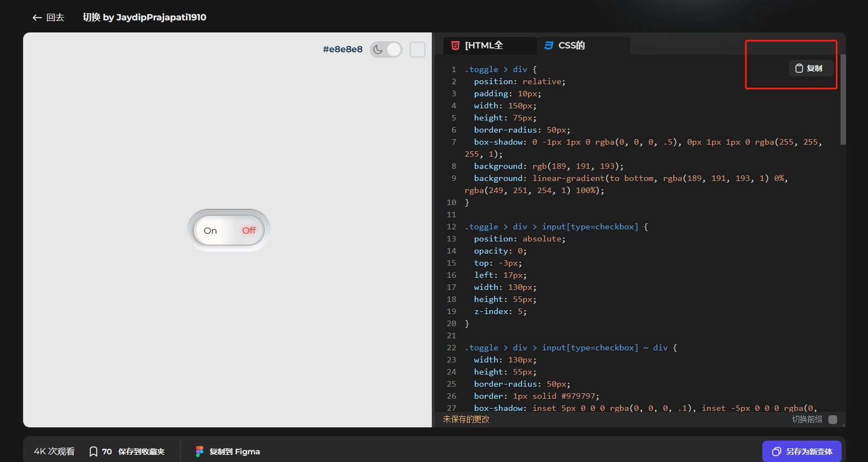Click the HTML5 badge icon on the tab

[455, 46]
